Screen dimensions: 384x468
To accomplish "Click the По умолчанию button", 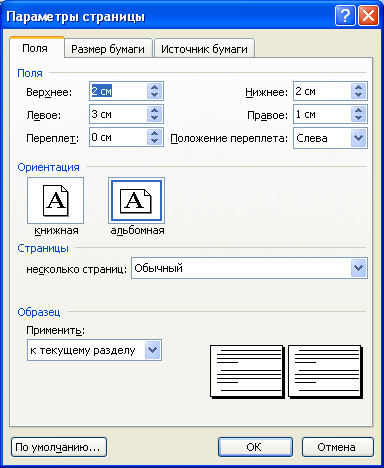I will point(59,447).
